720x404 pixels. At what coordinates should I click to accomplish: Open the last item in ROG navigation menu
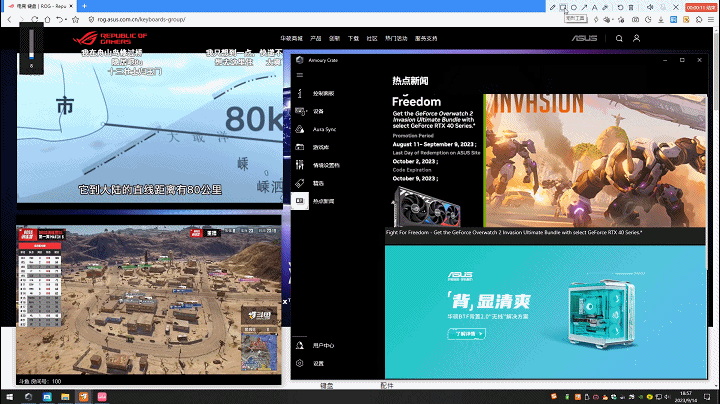426,39
